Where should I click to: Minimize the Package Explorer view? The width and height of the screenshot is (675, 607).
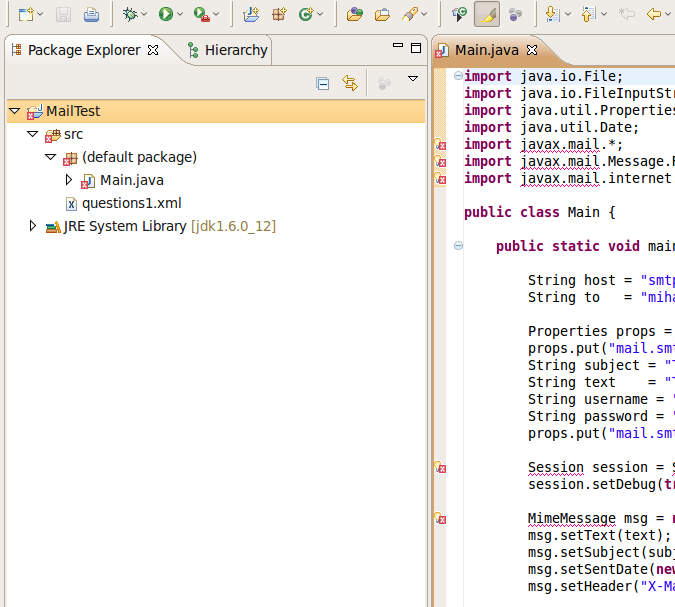398,46
